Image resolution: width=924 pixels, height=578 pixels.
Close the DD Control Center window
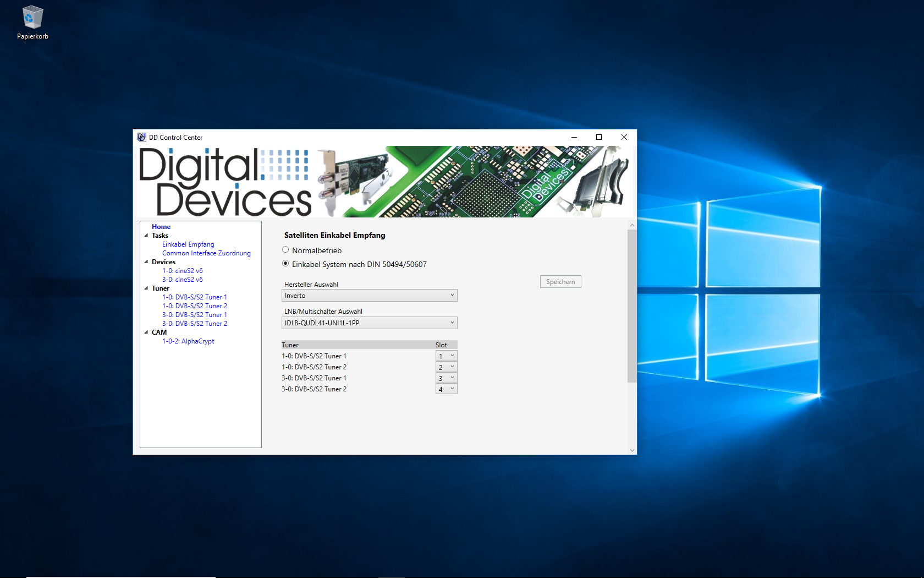(624, 137)
